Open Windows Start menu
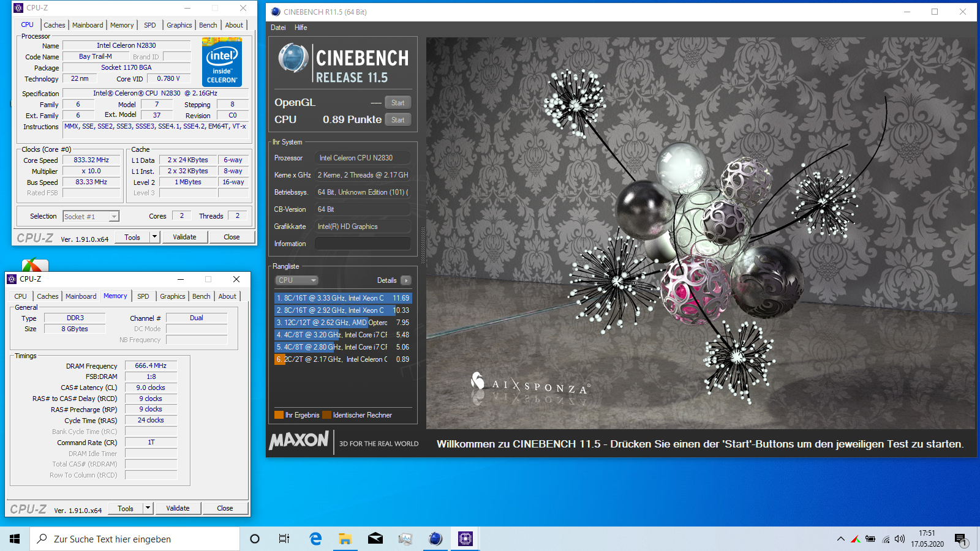This screenshot has width=980, height=551. click(x=15, y=539)
